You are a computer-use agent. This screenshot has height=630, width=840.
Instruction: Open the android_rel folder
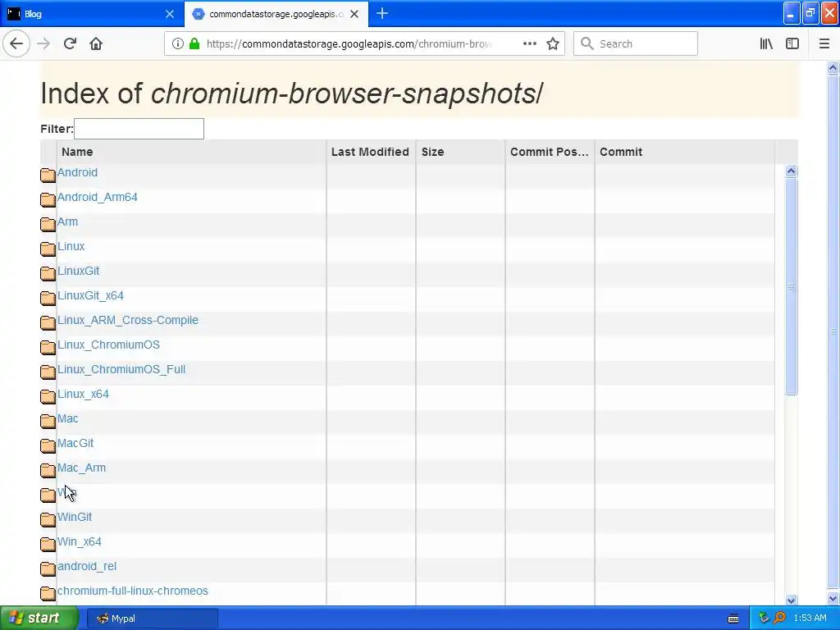coord(87,567)
